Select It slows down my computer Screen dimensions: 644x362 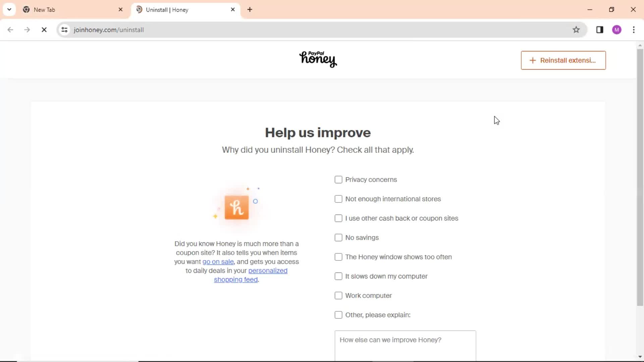point(338,276)
